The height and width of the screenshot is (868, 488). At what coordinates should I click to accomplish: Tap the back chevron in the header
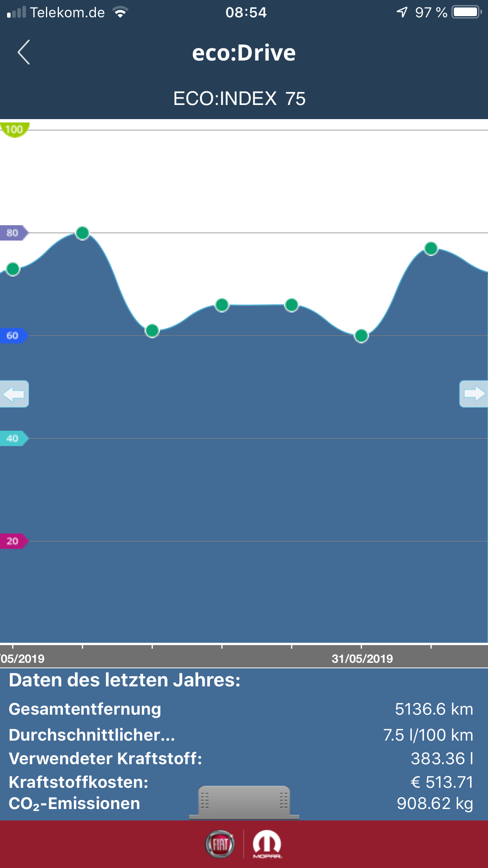click(x=24, y=52)
